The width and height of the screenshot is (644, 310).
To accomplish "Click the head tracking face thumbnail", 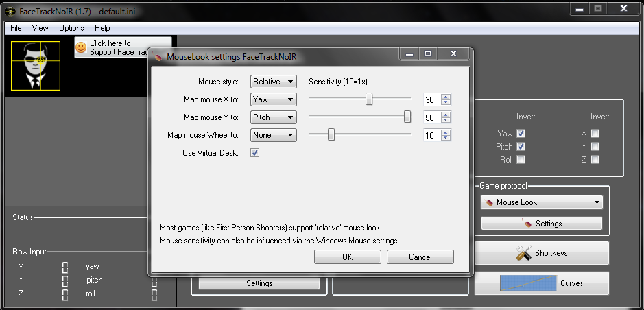I will click(x=36, y=66).
